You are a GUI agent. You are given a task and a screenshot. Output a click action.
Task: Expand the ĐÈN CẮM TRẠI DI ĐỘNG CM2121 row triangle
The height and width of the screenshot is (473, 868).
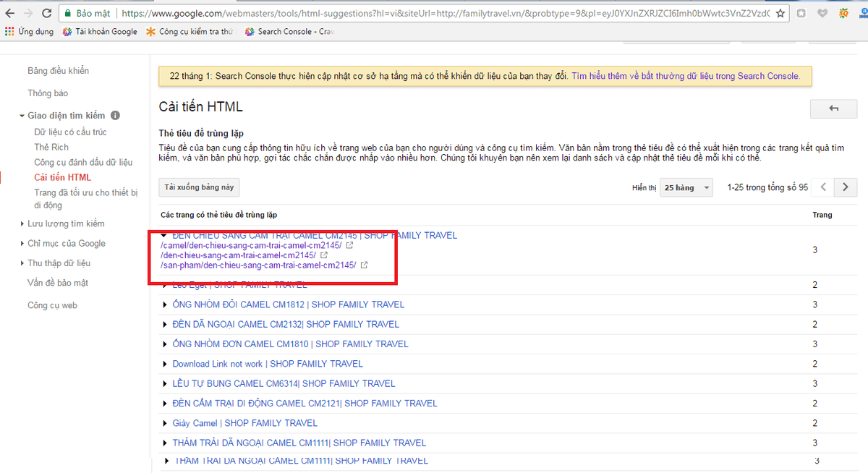pyautogui.click(x=164, y=404)
